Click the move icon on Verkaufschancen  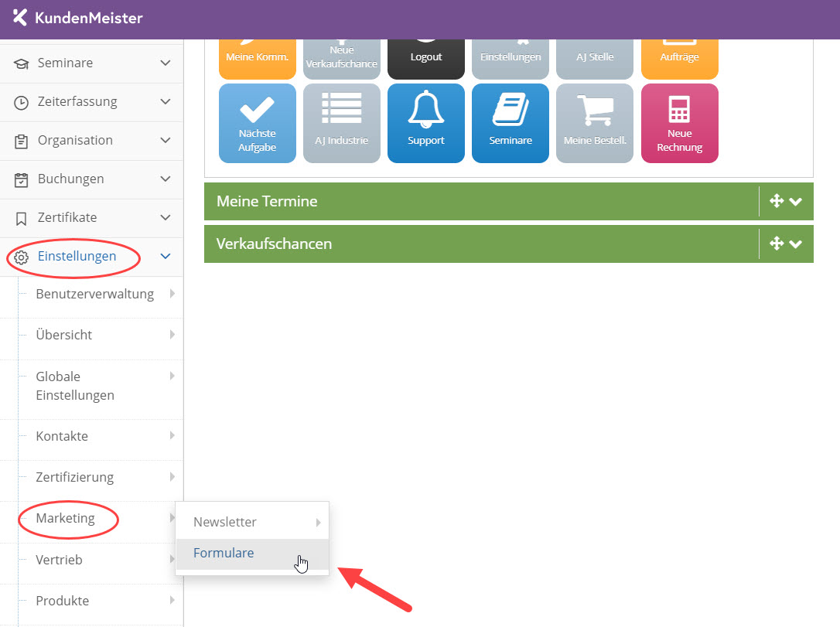pyautogui.click(x=777, y=244)
